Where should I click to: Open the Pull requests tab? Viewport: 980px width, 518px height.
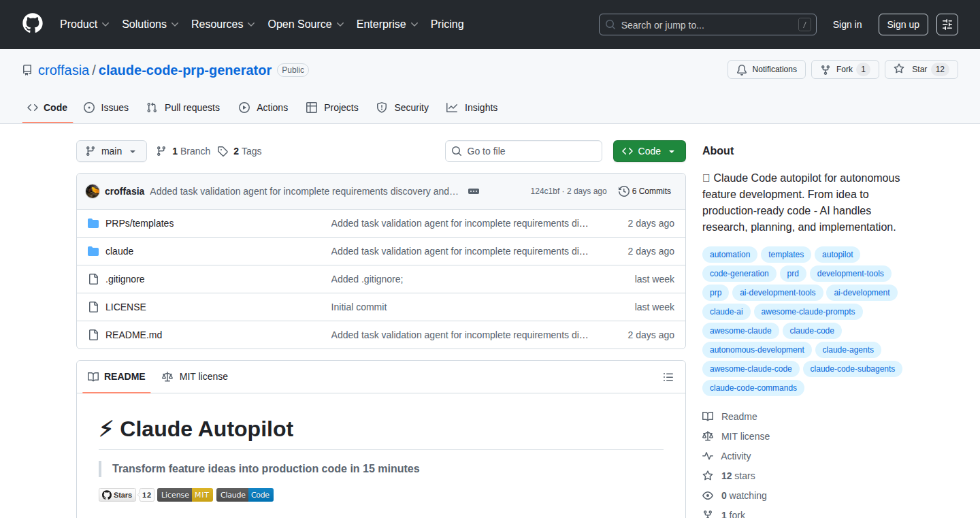pos(184,108)
